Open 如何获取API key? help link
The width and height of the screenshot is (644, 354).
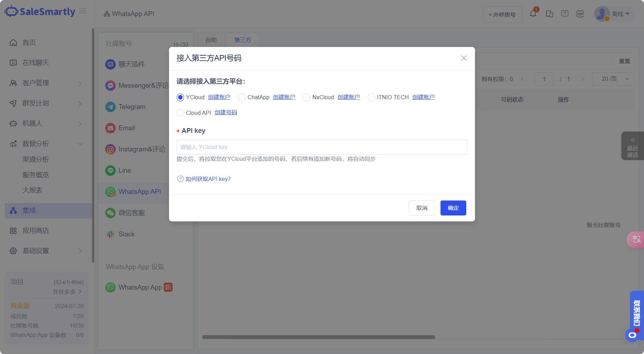pyautogui.click(x=204, y=179)
